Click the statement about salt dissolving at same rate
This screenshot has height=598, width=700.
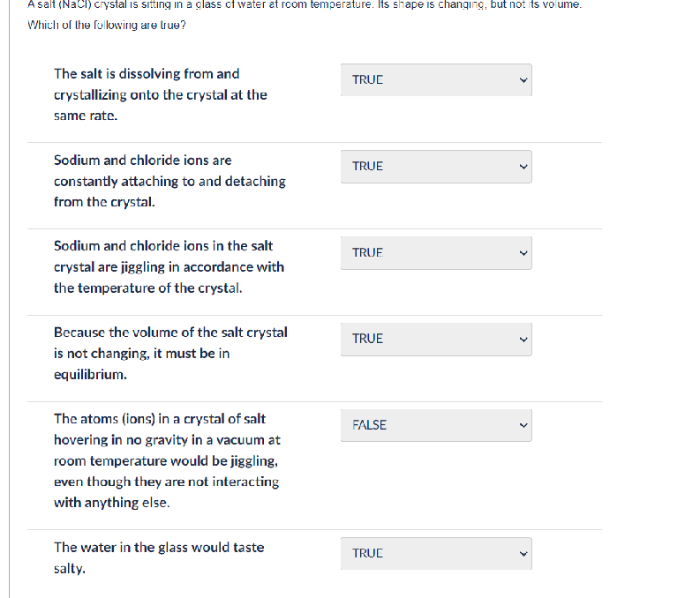click(161, 94)
